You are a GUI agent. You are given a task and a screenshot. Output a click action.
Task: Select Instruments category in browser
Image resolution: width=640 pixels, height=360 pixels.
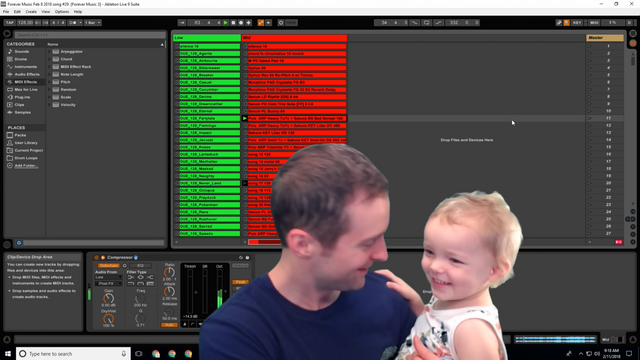25,67
